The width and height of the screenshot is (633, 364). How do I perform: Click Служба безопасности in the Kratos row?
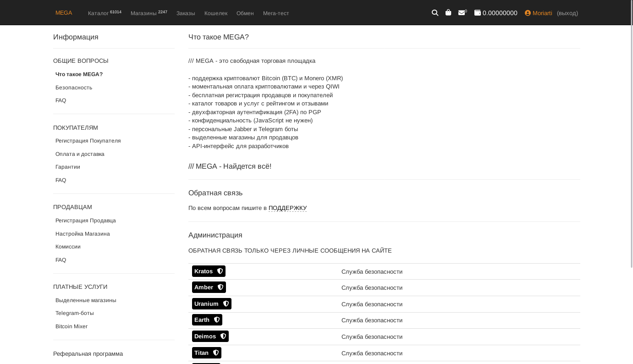click(372, 272)
